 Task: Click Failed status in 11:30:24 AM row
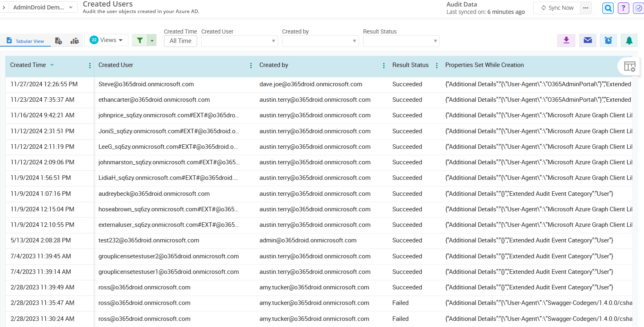click(400, 319)
